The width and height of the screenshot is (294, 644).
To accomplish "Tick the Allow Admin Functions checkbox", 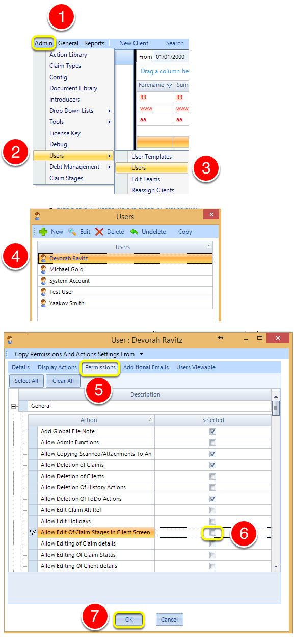I will click(213, 442).
